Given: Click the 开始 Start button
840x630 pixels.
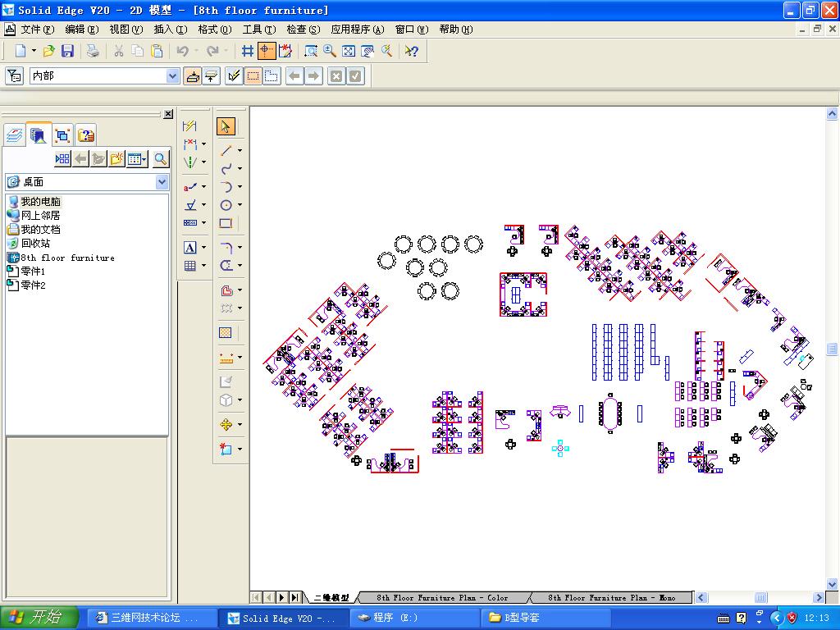Looking at the screenshot, I should click(x=39, y=618).
